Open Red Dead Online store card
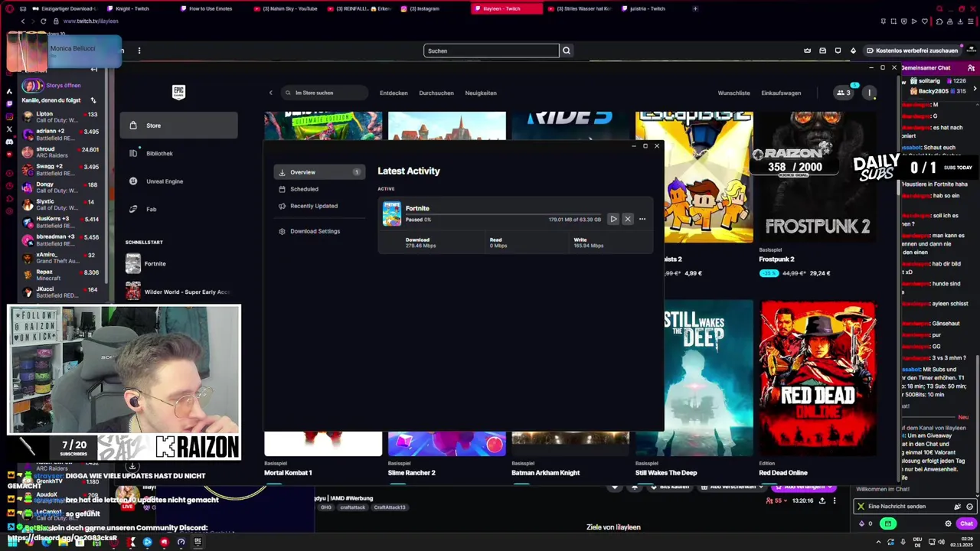Viewport: 980px width, 551px height. click(x=818, y=389)
